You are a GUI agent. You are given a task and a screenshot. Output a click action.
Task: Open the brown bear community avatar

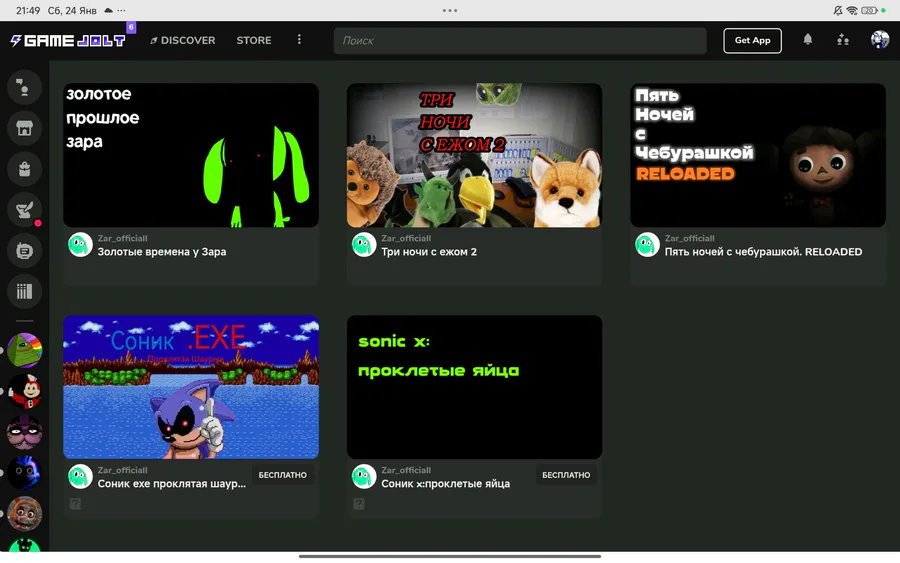click(24, 513)
